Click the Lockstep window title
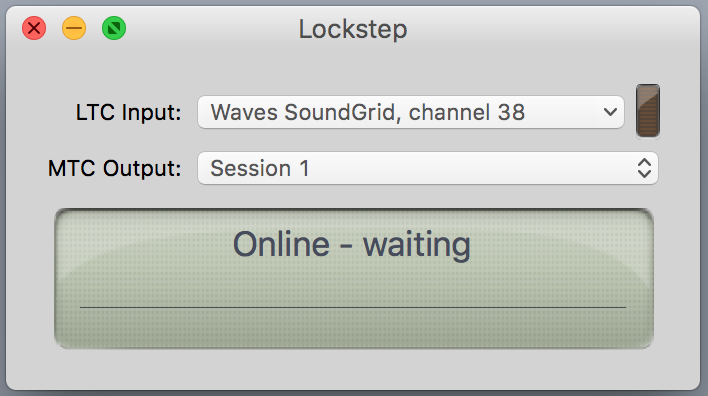Screen dimensions: 708x396 click(353, 29)
